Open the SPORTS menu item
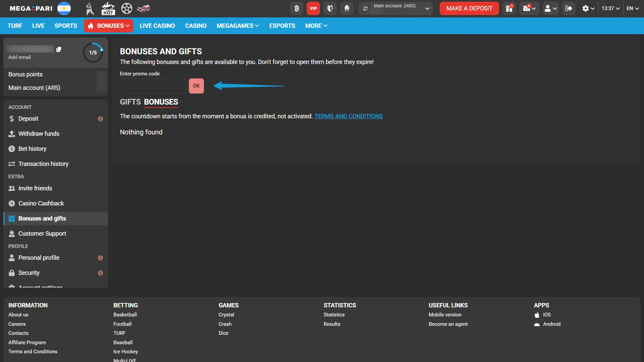 point(66,26)
